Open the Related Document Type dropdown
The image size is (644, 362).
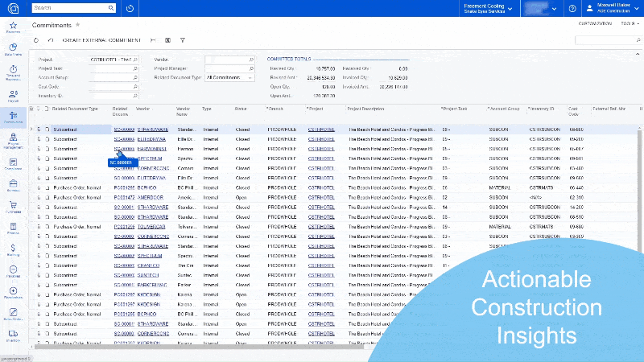pos(229,77)
